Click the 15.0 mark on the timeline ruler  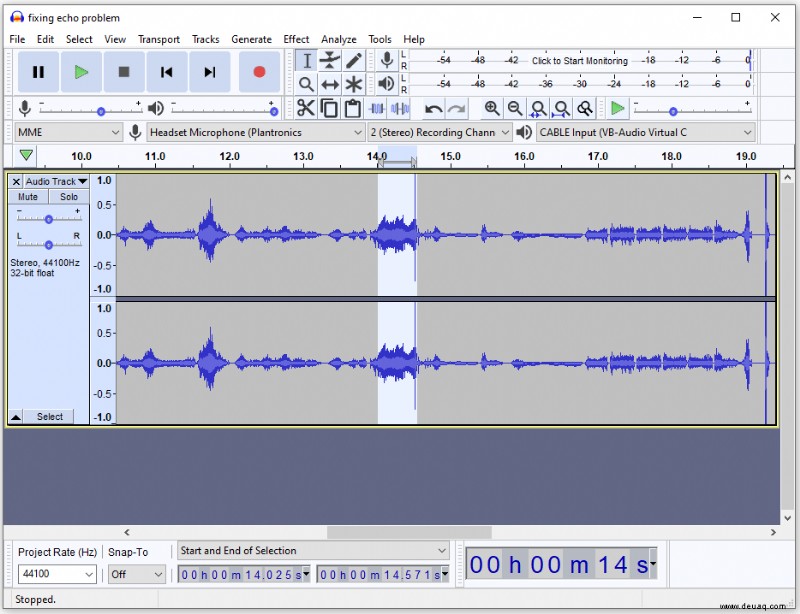[x=451, y=156]
